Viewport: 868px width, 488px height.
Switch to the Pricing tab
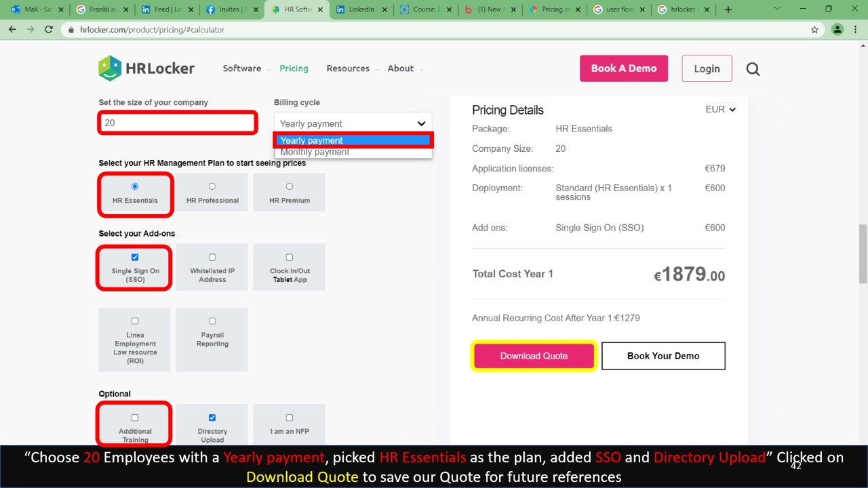(x=555, y=9)
